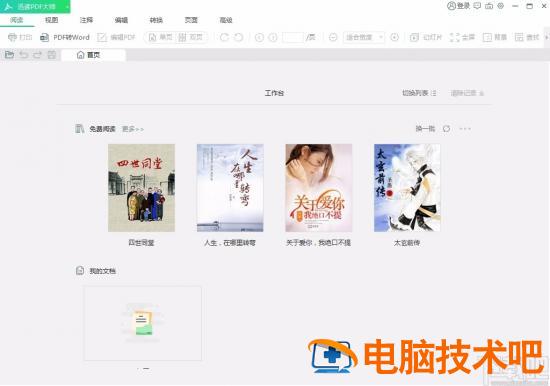Open the three-dot more options menu
This screenshot has width=550, height=386.
pyautogui.click(x=465, y=129)
